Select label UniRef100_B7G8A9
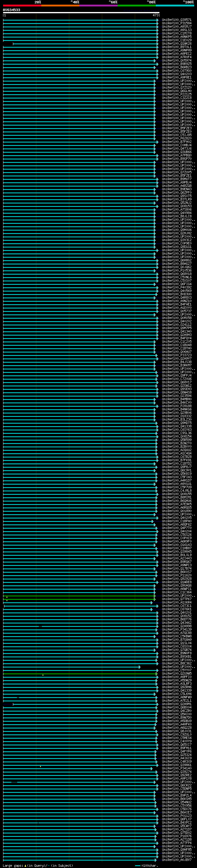 click(x=176, y=640)
